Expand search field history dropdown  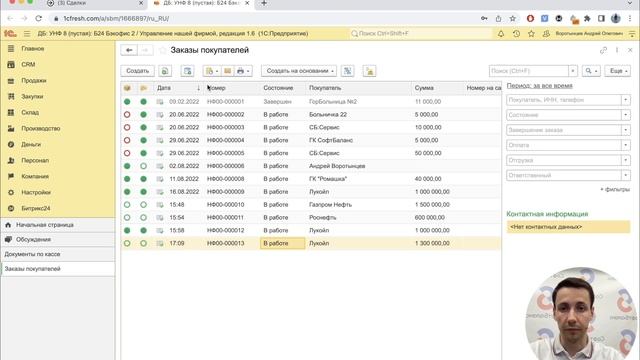coord(573,71)
